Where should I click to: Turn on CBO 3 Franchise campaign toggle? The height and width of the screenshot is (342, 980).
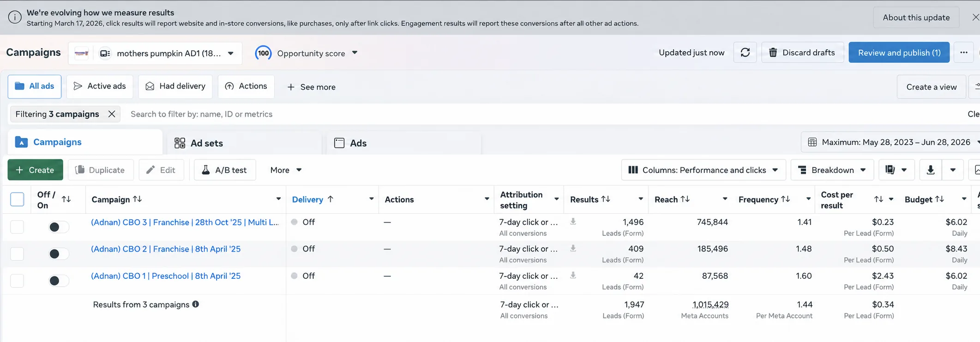click(x=59, y=227)
